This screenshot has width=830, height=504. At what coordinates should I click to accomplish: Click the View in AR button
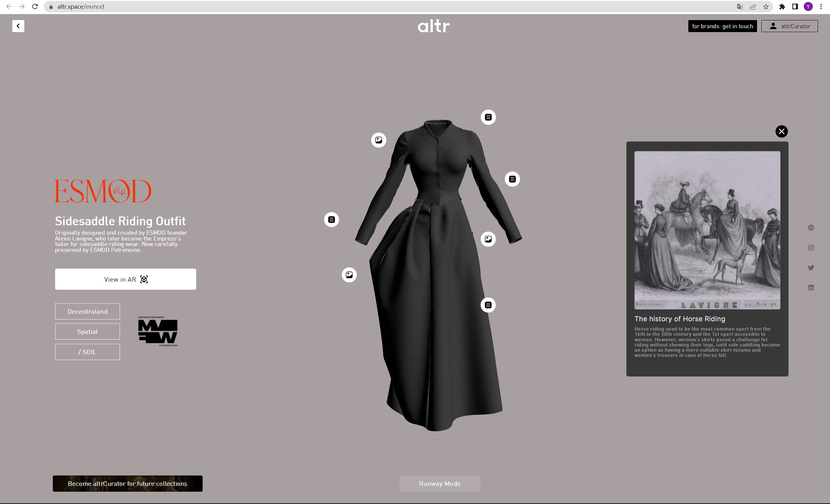[125, 279]
